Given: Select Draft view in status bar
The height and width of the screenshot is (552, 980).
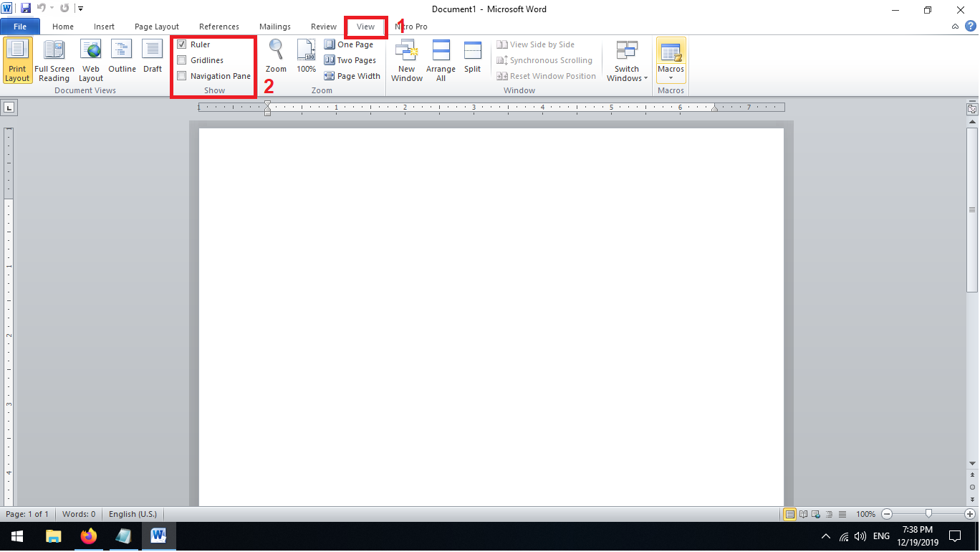Looking at the screenshot, I should click(842, 514).
